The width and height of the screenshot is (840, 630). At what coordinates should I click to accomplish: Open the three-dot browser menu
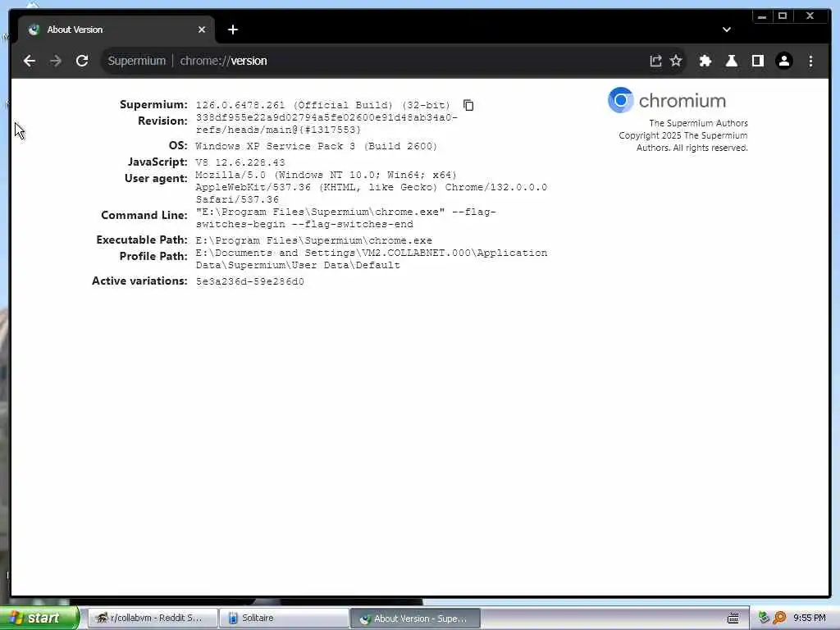point(810,61)
